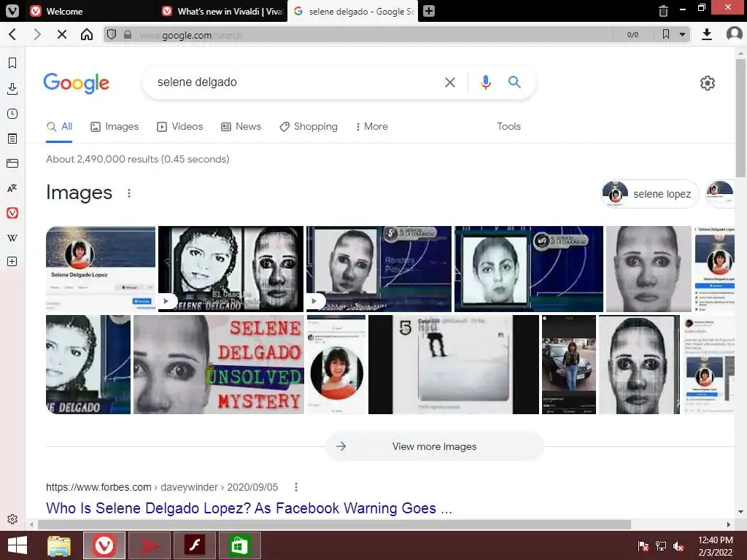Open Google quick settings gear
The width and height of the screenshot is (747, 560).
point(708,83)
